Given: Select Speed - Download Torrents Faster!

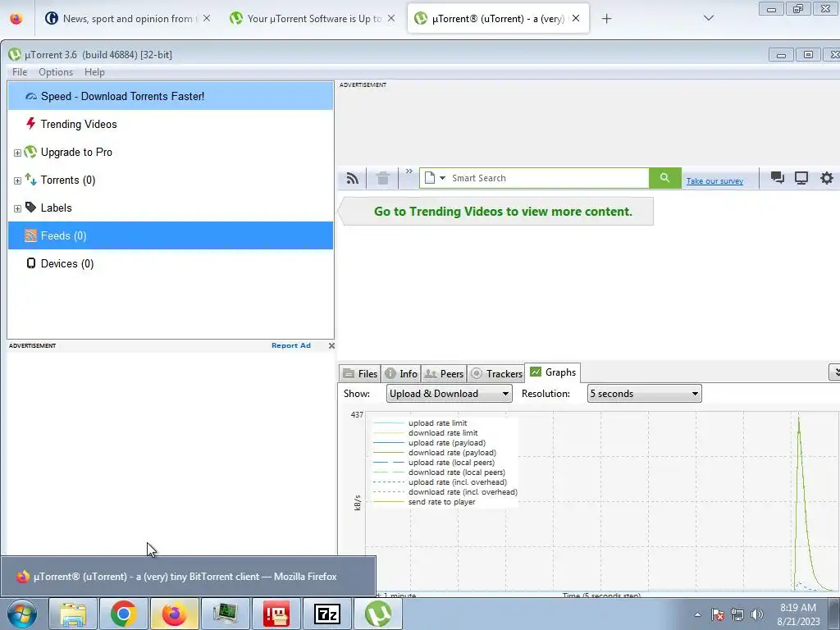Looking at the screenshot, I should [171, 97].
